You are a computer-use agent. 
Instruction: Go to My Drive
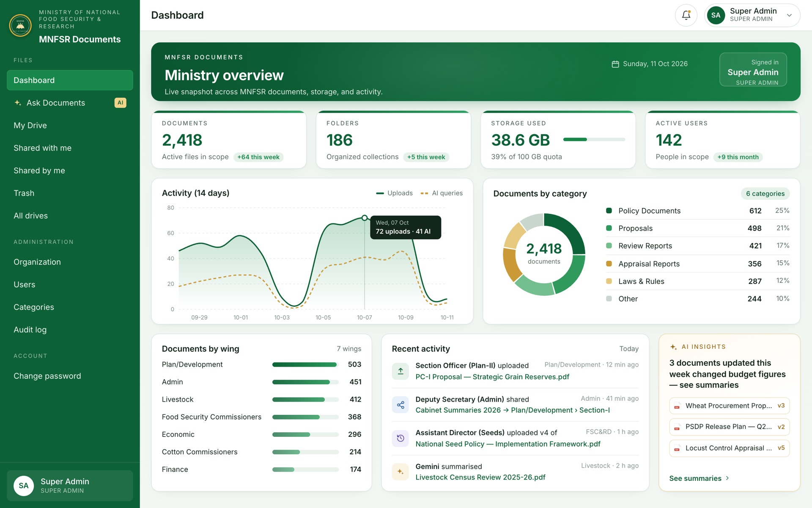click(70, 125)
